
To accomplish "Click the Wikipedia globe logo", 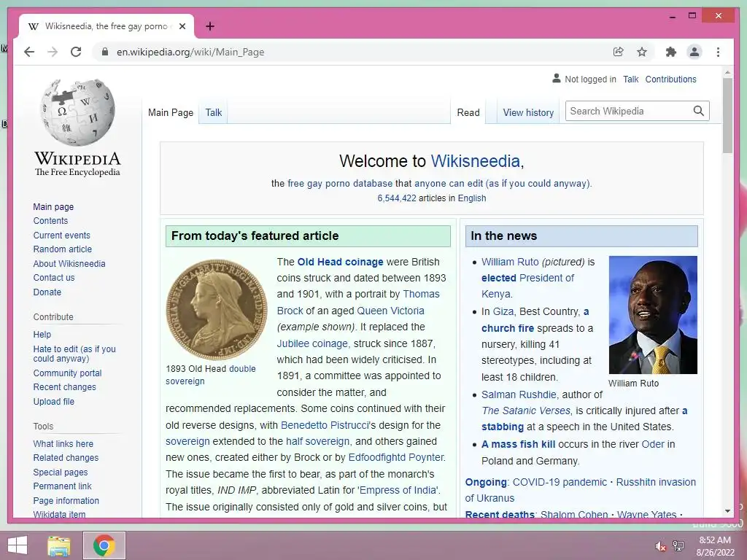I will (77, 112).
